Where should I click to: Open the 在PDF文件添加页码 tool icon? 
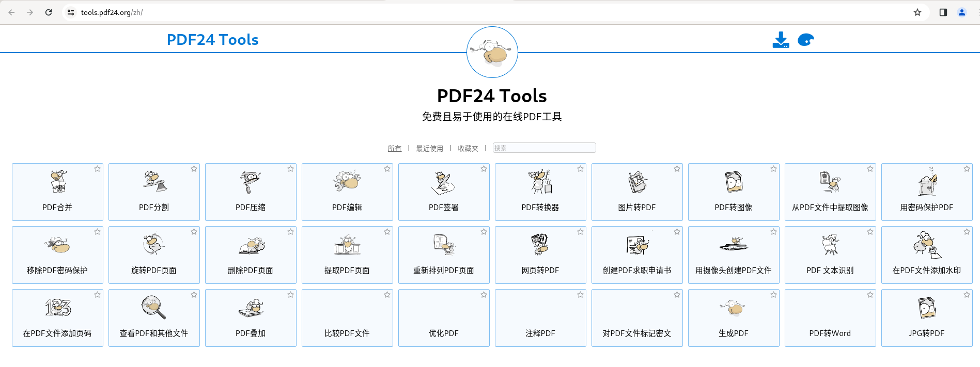coord(58,308)
